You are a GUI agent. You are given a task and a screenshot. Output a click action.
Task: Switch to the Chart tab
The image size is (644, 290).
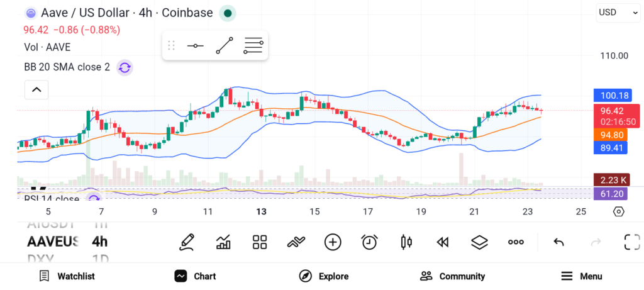[x=195, y=276]
